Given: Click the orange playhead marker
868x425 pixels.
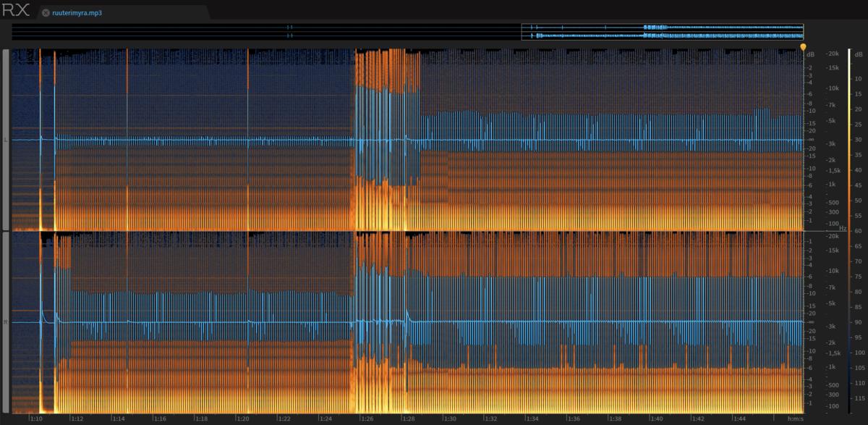Looking at the screenshot, I should pos(802,48).
